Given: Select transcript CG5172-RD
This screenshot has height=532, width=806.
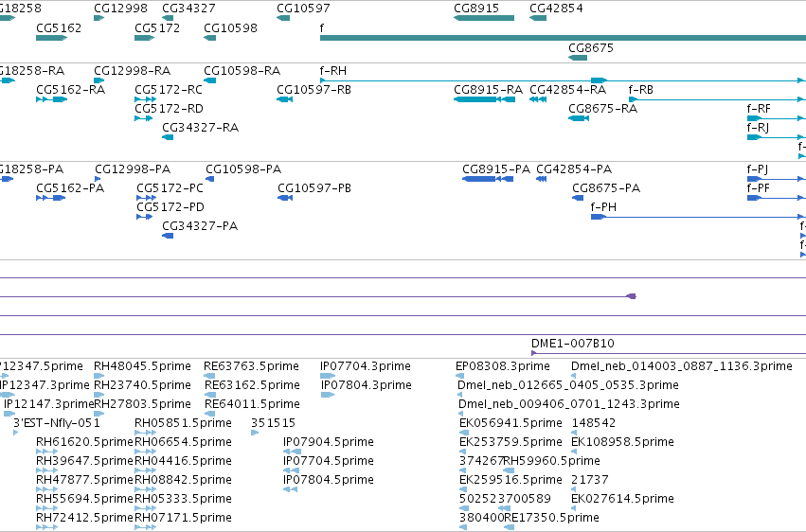Looking at the screenshot, I should (x=143, y=118).
